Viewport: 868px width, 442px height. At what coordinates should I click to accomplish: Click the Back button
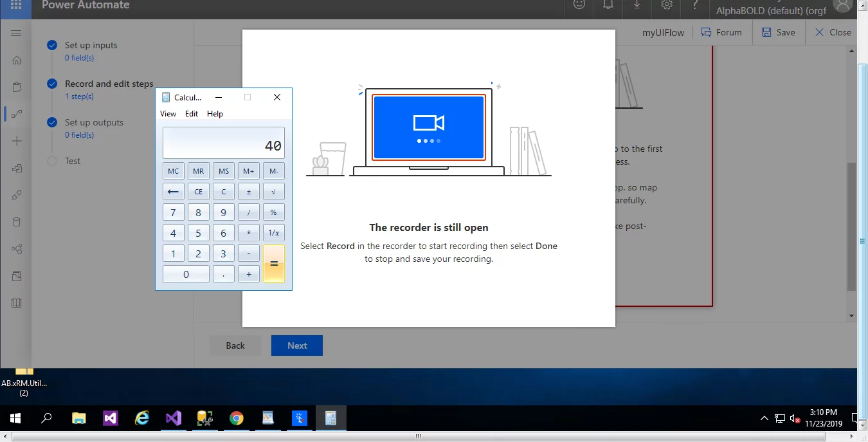[x=235, y=345]
